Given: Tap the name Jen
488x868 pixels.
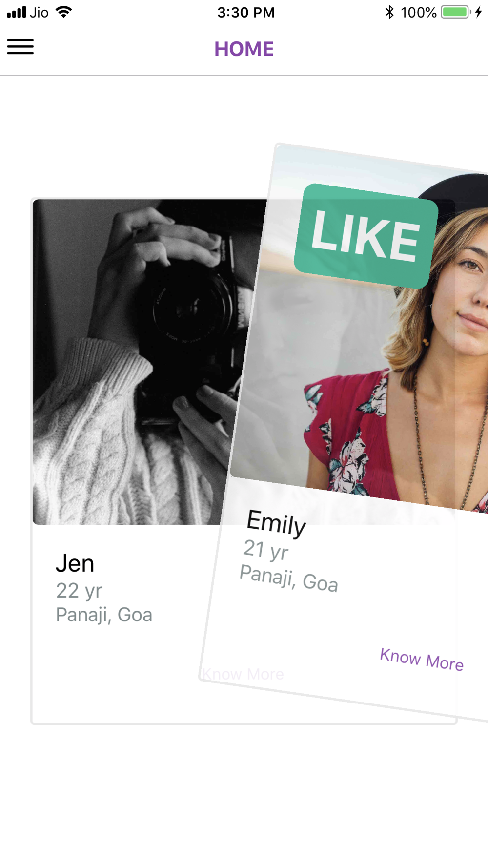Looking at the screenshot, I should point(75,563).
